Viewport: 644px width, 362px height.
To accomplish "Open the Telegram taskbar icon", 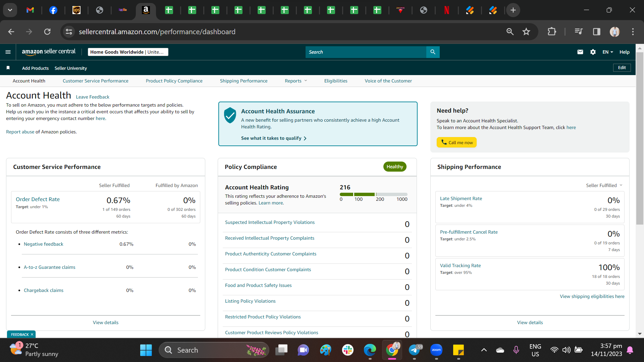I will pos(415,350).
